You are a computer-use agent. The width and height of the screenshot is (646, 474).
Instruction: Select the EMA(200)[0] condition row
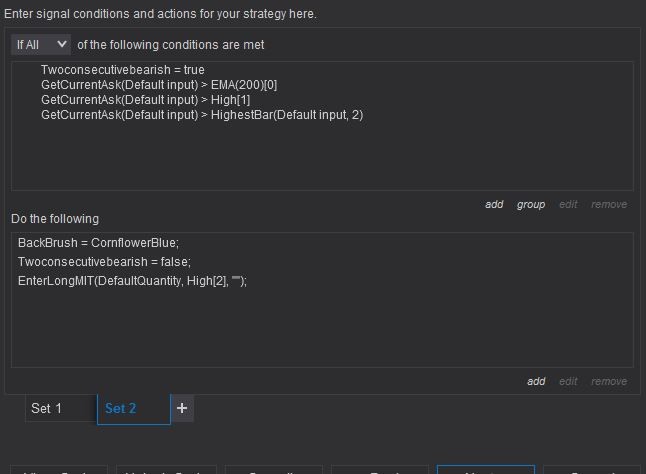click(x=158, y=86)
